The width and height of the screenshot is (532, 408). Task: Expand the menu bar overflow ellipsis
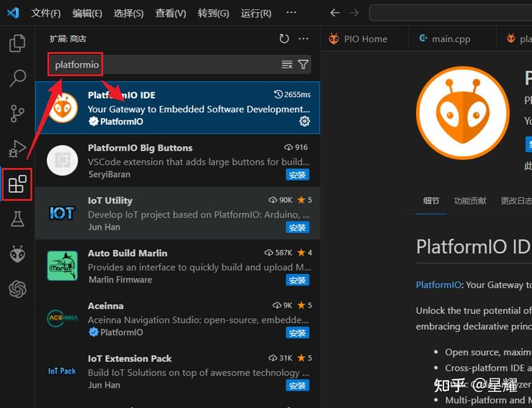coord(291,12)
